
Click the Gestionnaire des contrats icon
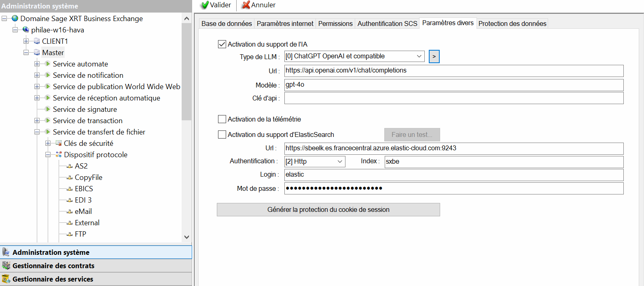click(6, 265)
